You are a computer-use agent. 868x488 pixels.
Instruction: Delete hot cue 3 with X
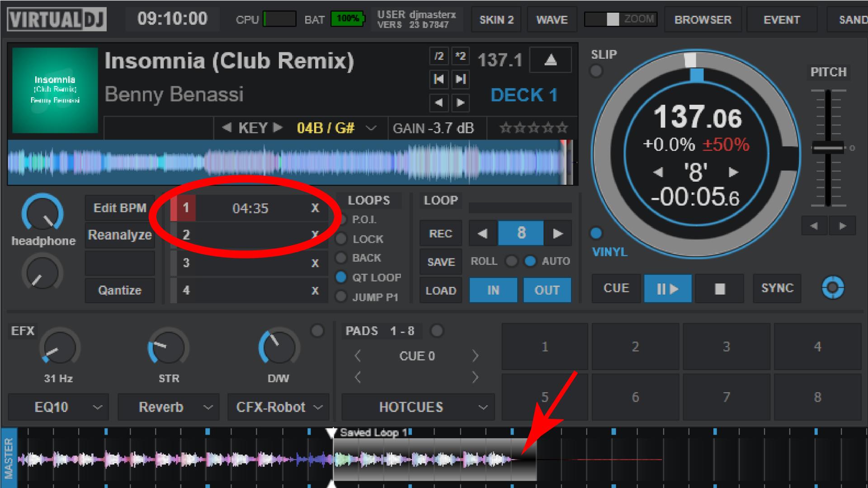(315, 263)
